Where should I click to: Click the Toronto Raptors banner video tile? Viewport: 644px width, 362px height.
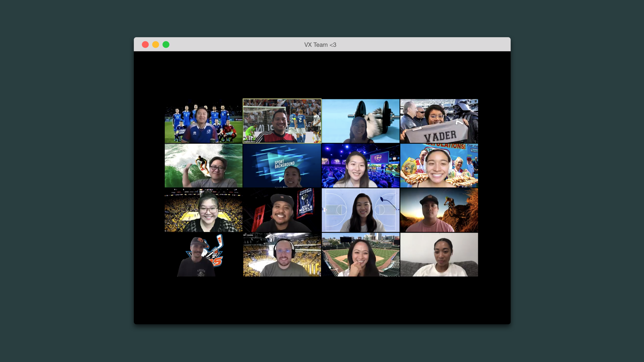[282, 210]
